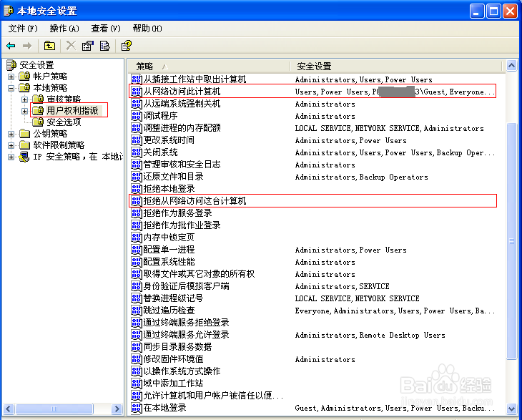Sort by the 策略 column header

(209, 67)
